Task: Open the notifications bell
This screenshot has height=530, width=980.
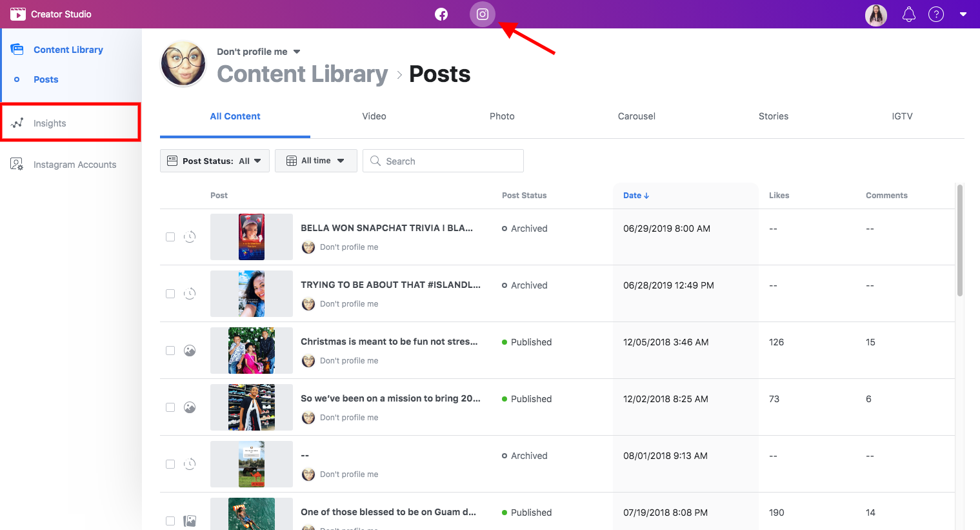Action: click(908, 14)
